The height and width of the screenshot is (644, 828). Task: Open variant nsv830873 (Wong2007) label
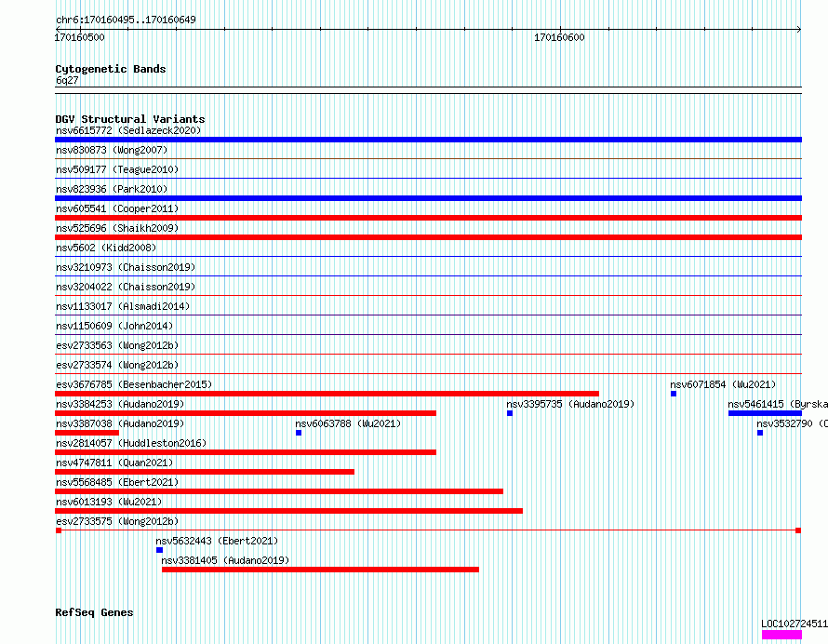(112, 150)
